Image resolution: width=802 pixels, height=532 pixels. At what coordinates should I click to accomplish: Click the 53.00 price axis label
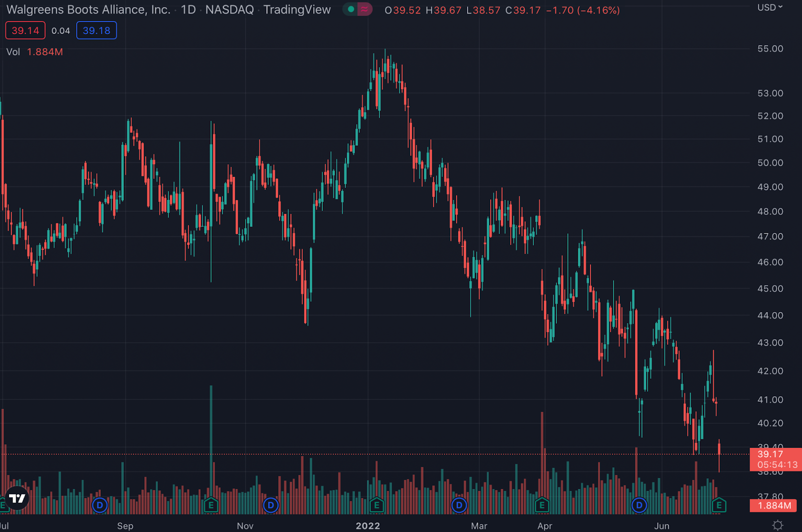(770, 93)
